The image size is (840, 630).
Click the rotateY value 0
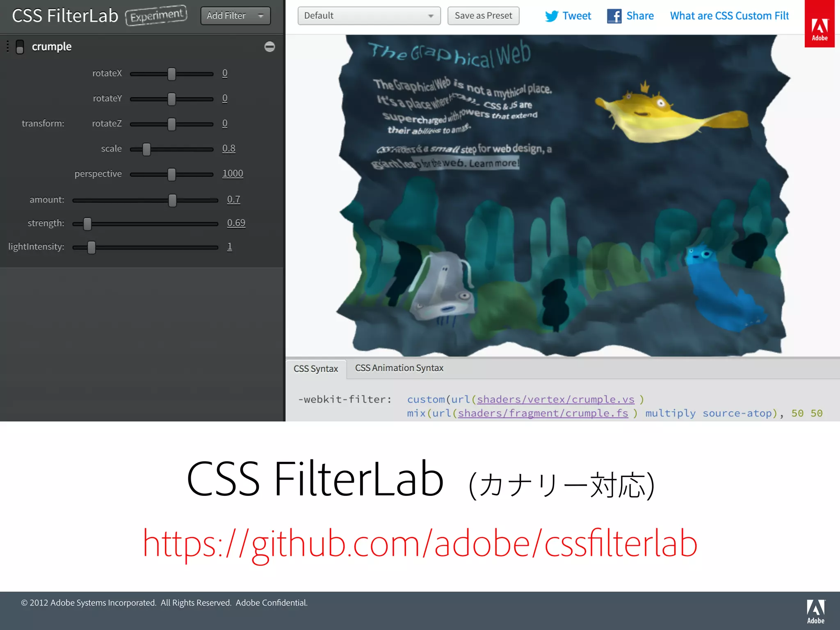click(x=225, y=98)
